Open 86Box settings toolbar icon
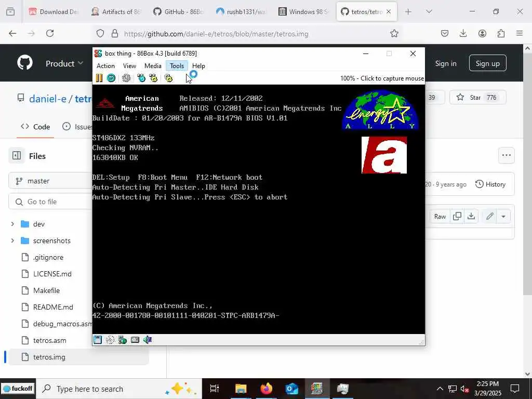Screen dimensions: 532x399 tap(168, 78)
